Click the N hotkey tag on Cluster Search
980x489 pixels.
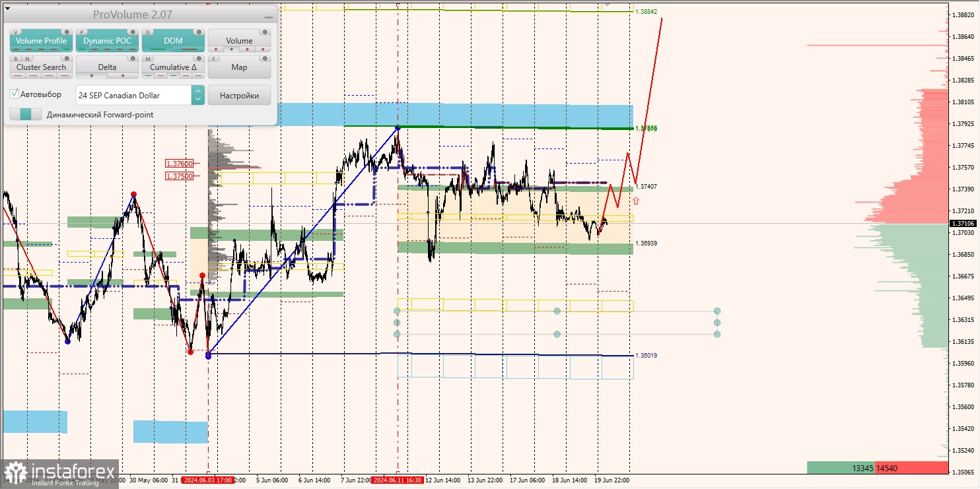tap(27, 59)
